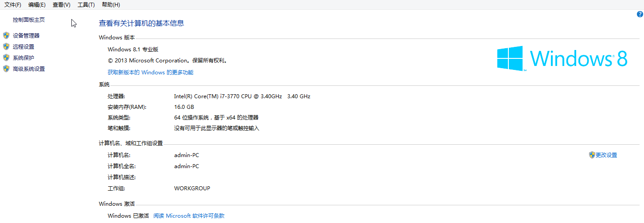Click the Windows 版本 section header
Image resolution: width=644 pixels, height=223 pixels.
click(117, 38)
